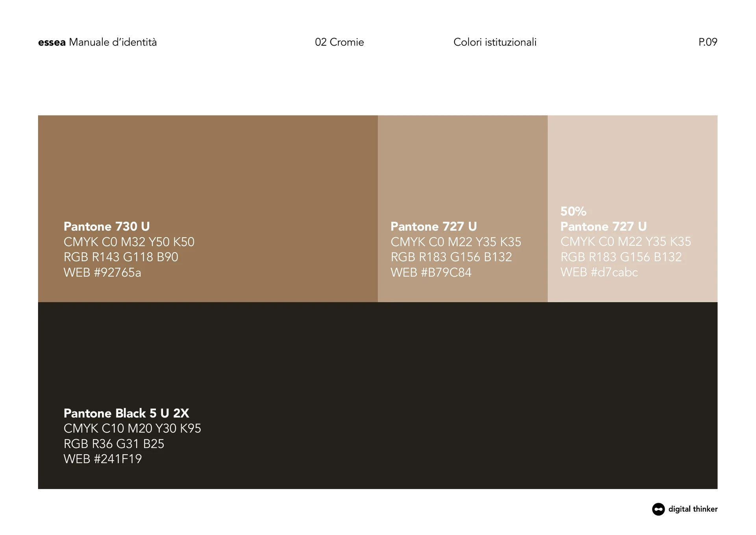Click the page number 'P.09'
The width and height of the screenshot is (756, 535).
[708, 42]
